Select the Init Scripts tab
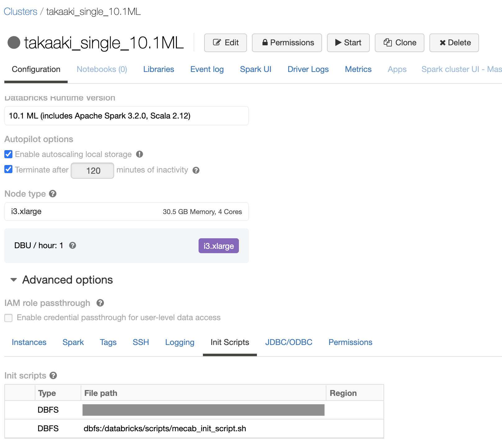502x448 pixels. (230, 342)
